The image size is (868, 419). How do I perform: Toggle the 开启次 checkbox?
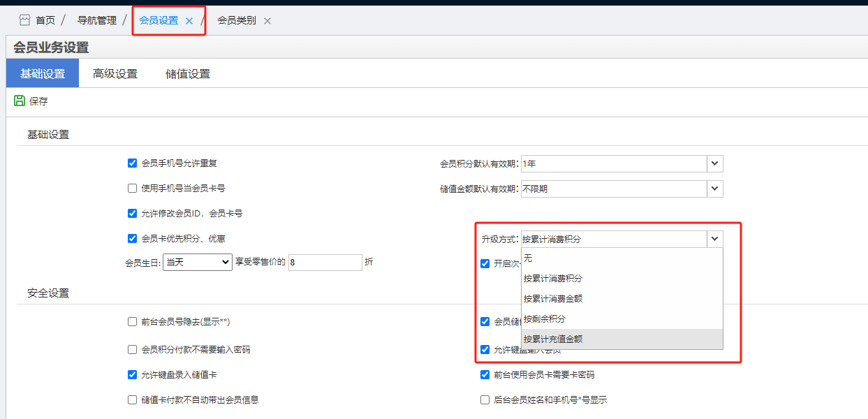tap(485, 263)
